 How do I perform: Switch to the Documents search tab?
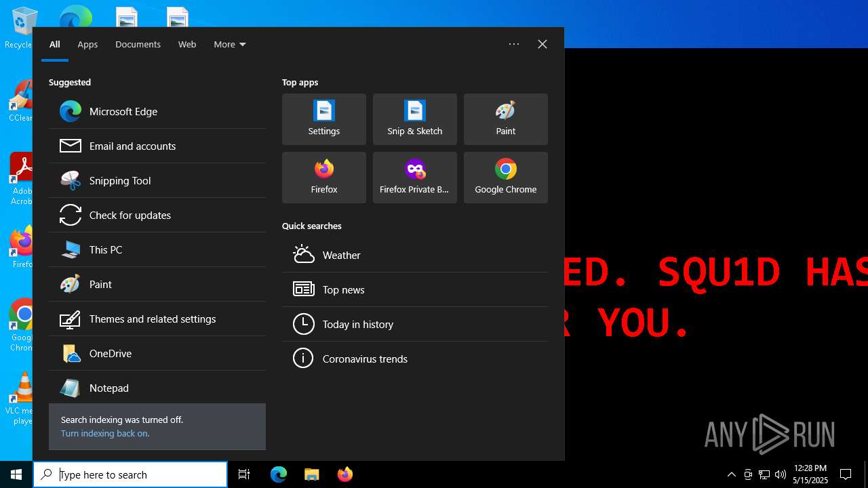[138, 44]
